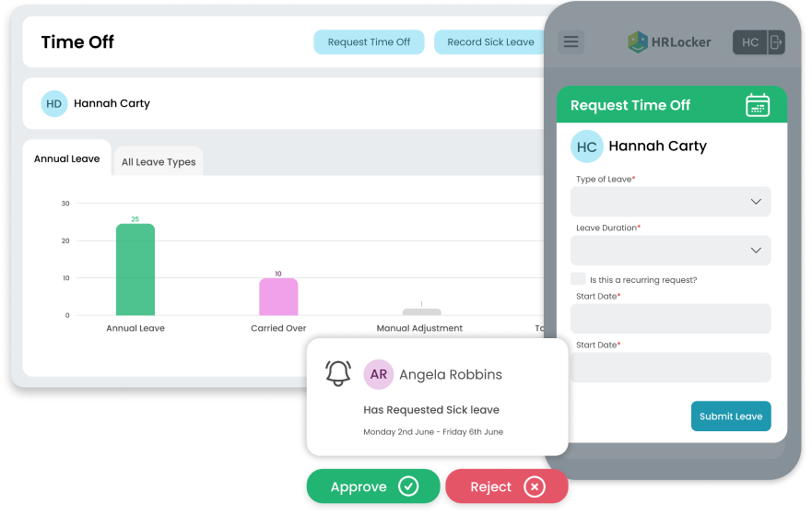Click the logout icon beside HC
The width and height of the screenshot is (812, 516).
[x=776, y=41]
